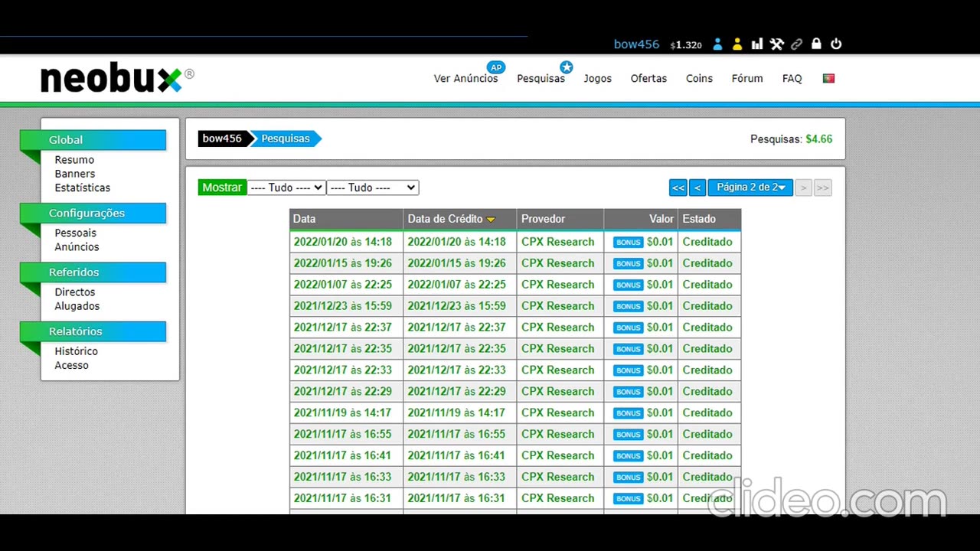
Task: Open the Página 2 de 2 page selector
Action: [x=750, y=187]
